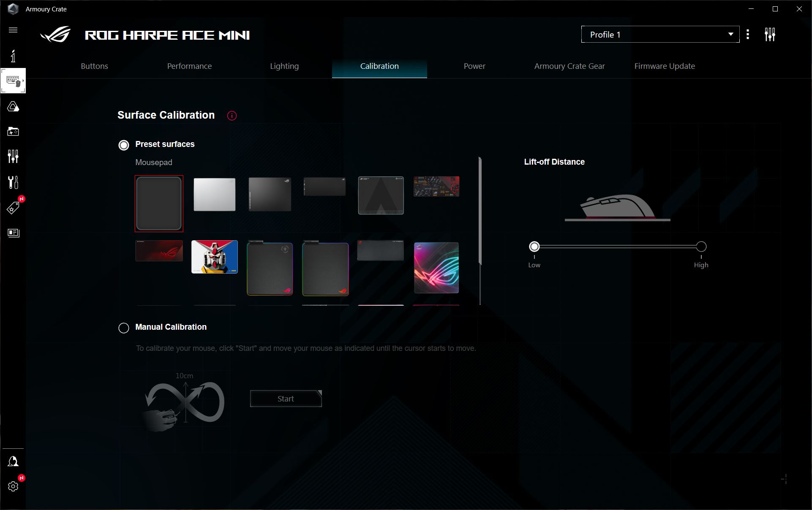Open the Game Library folder icon
The width and height of the screenshot is (812, 510).
[13, 131]
